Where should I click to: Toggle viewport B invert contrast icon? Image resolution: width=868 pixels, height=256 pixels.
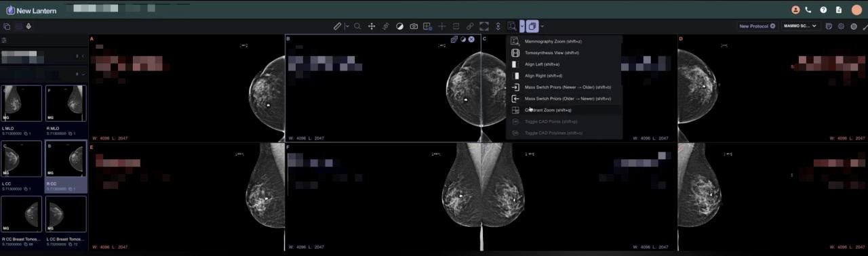point(463,39)
